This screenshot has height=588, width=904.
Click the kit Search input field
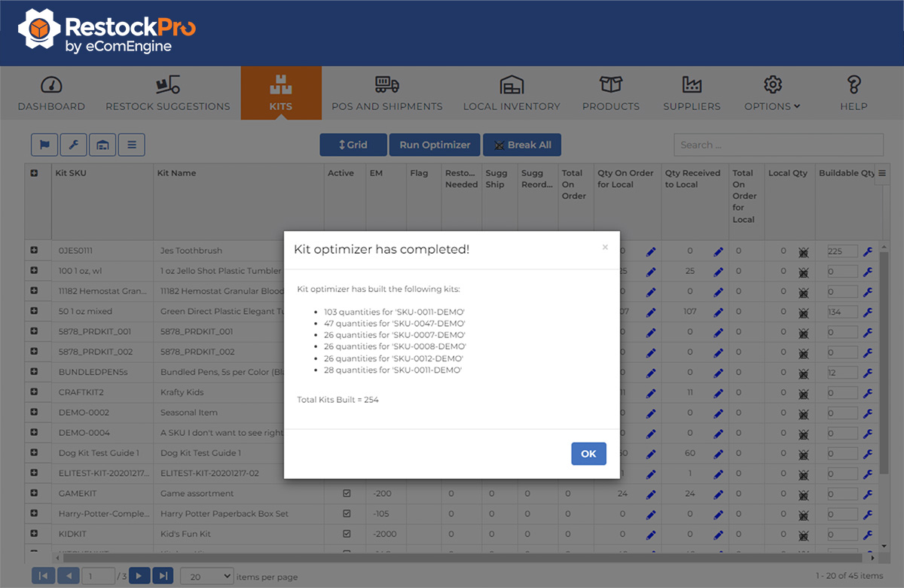778,145
